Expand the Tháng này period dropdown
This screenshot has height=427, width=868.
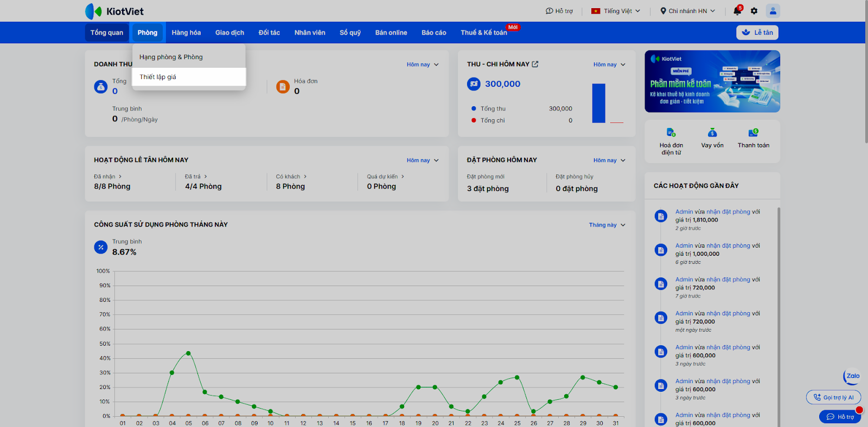click(x=607, y=225)
